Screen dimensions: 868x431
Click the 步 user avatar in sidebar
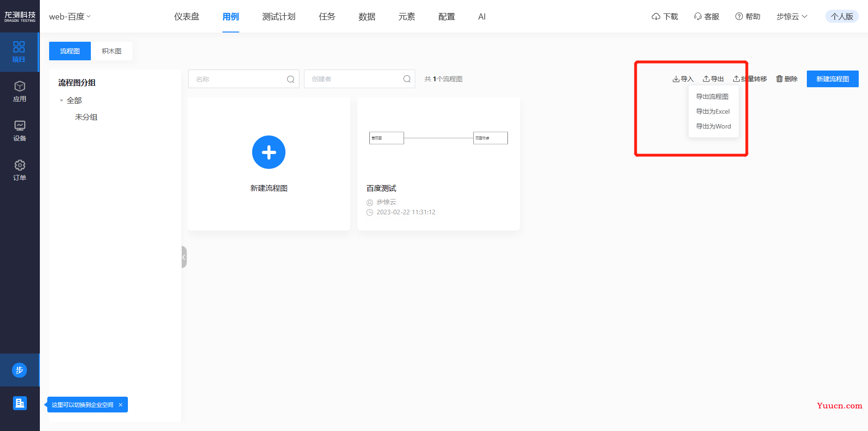click(19, 370)
